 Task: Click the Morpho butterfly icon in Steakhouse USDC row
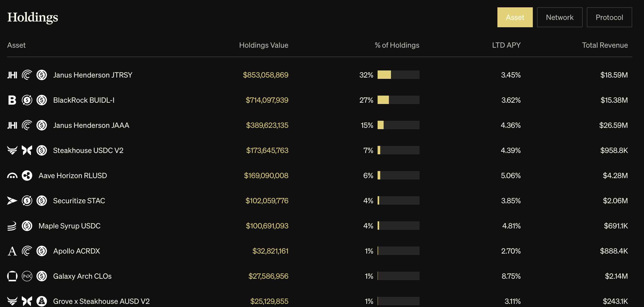click(27, 150)
